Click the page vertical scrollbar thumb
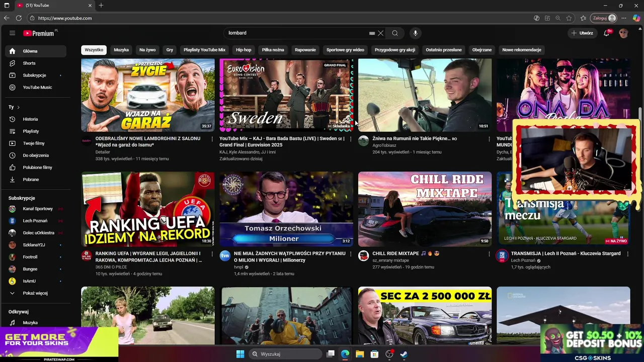644x362 pixels. (641, 114)
